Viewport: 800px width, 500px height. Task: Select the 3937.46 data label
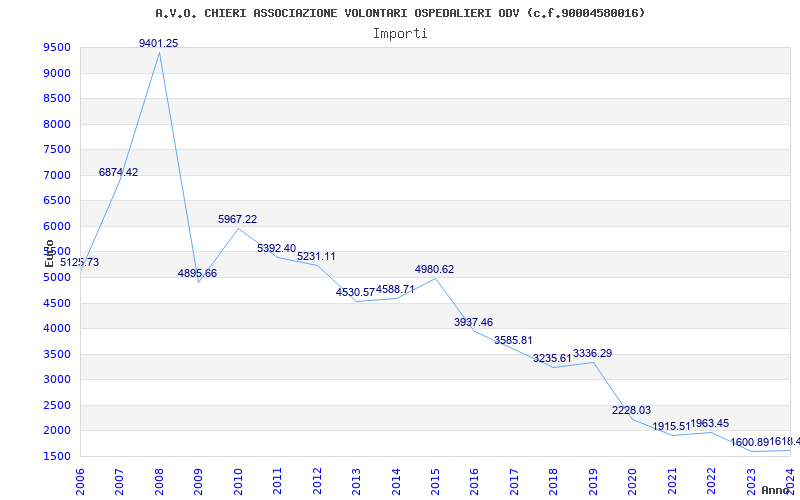tap(473, 322)
